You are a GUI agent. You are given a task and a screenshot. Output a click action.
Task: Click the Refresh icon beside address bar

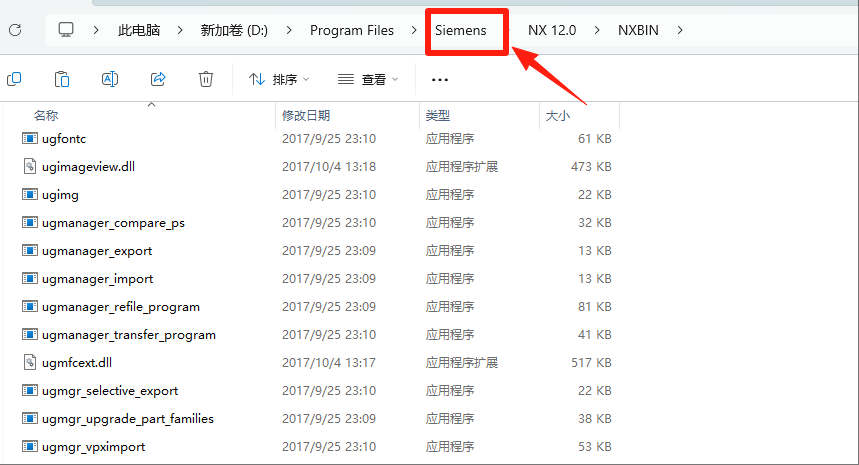(15, 30)
